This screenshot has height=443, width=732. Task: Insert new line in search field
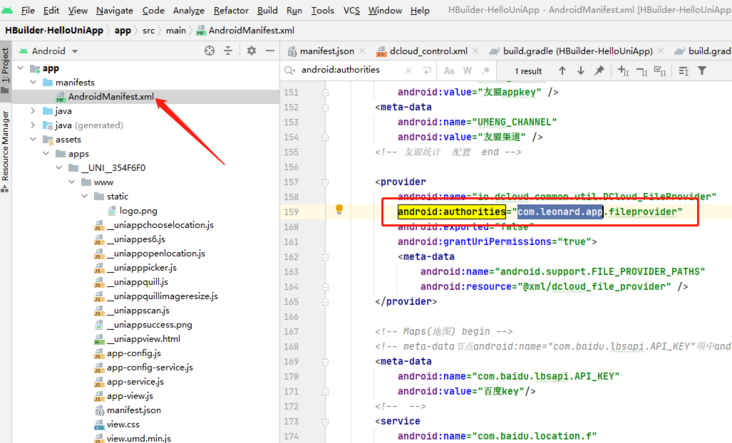pyautogui.click(x=427, y=70)
